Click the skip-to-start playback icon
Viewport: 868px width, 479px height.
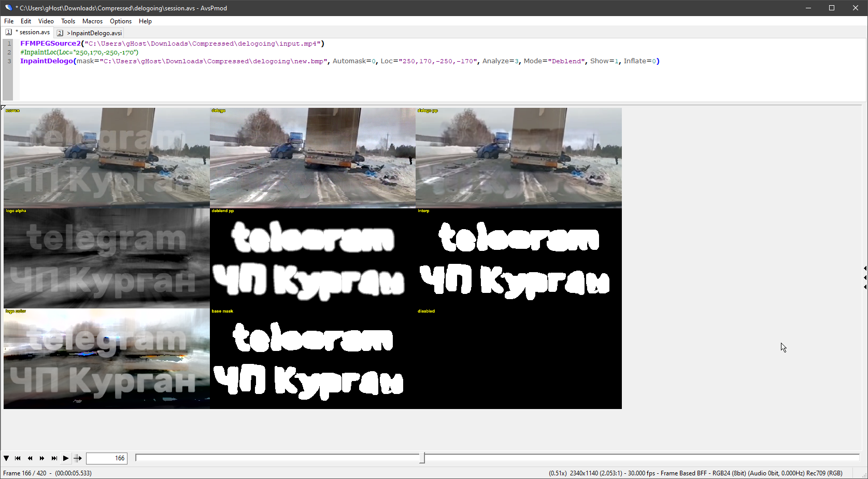(18, 458)
